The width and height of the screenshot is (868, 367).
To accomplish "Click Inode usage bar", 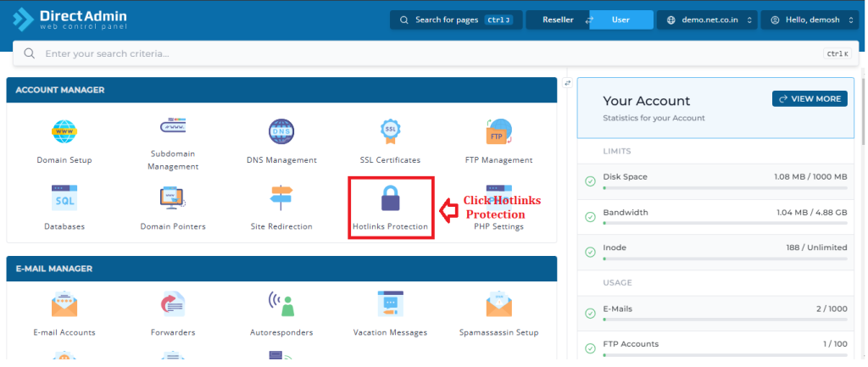I will pos(726,259).
